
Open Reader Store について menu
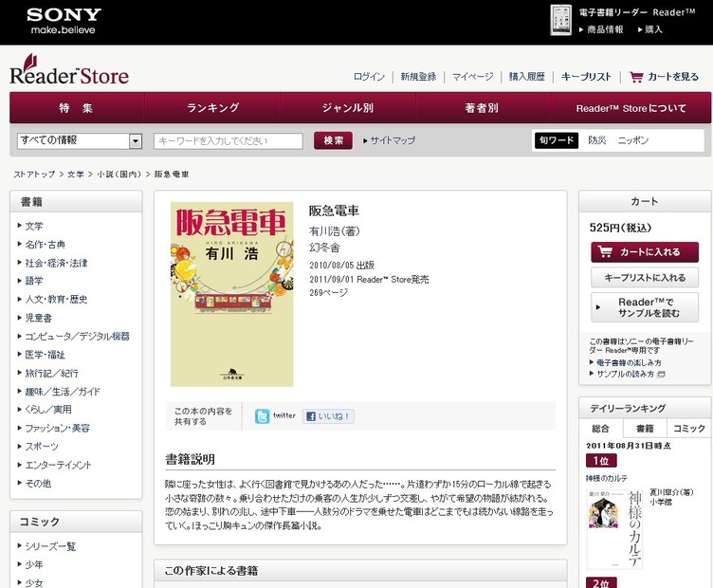point(631,108)
